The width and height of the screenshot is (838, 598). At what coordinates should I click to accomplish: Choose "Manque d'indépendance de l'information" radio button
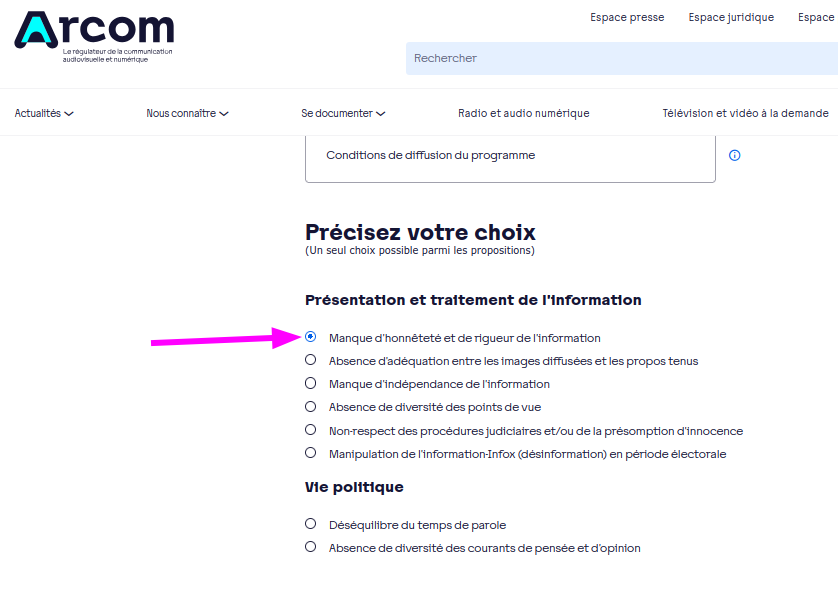[311, 383]
